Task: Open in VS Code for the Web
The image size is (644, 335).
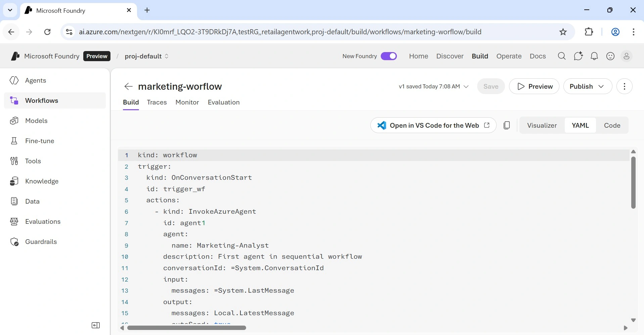Action: 433,125
